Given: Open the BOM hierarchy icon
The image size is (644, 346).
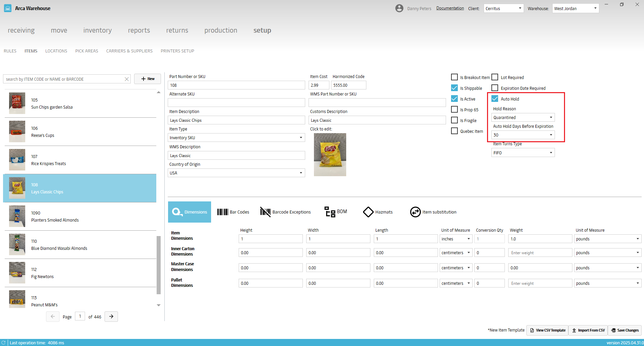Looking at the screenshot, I should pos(330,212).
